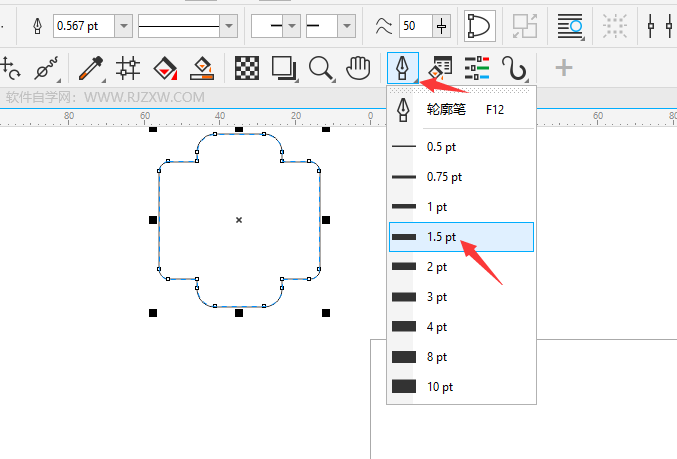Activate the Pan hand tool
Image resolution: width=677 pixels, height=459 pixels.
358,68
